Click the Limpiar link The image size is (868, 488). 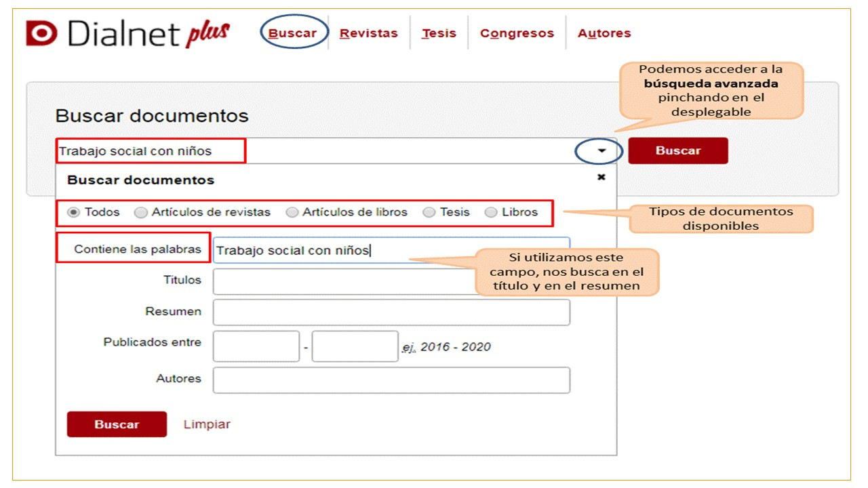(x=207, y=424)
